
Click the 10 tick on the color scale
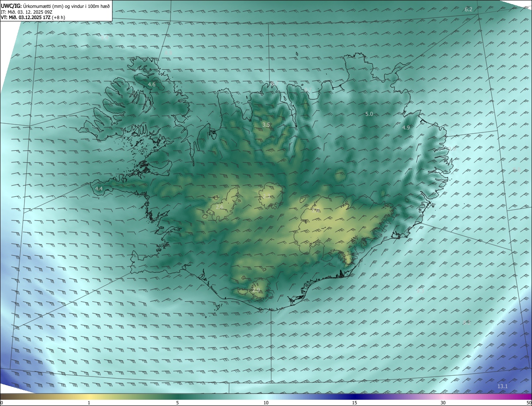coord(266,403)
